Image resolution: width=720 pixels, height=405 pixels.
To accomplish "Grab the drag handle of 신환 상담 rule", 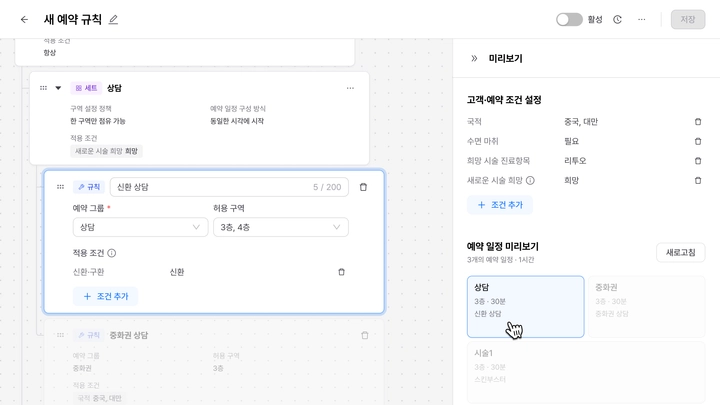I will 60,186.
